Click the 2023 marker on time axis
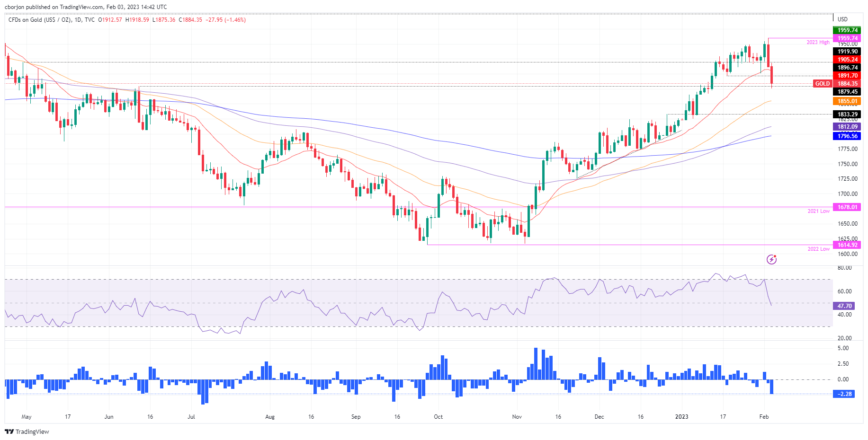 tap(681, 417)
